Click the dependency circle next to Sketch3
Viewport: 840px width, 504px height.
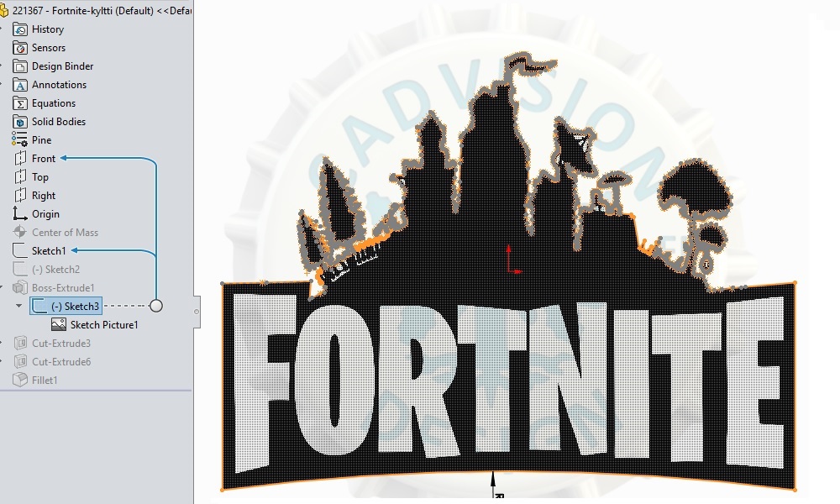coord(156,306)
